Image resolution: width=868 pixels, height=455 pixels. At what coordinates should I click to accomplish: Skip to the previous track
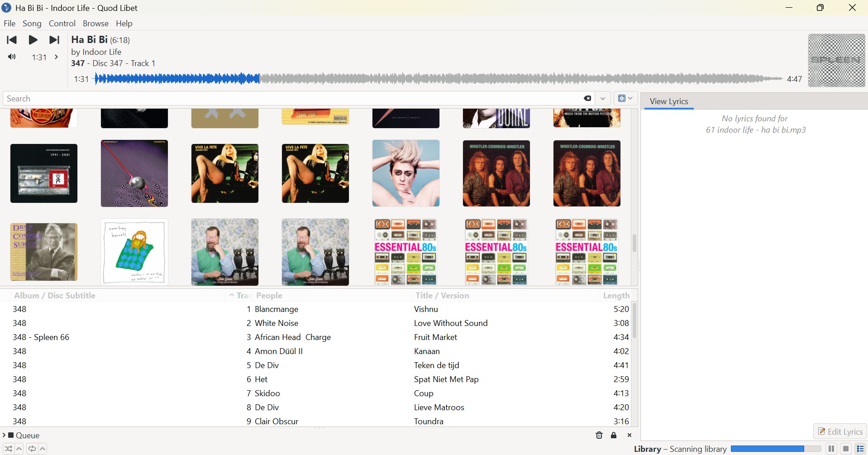coord(12,40)
